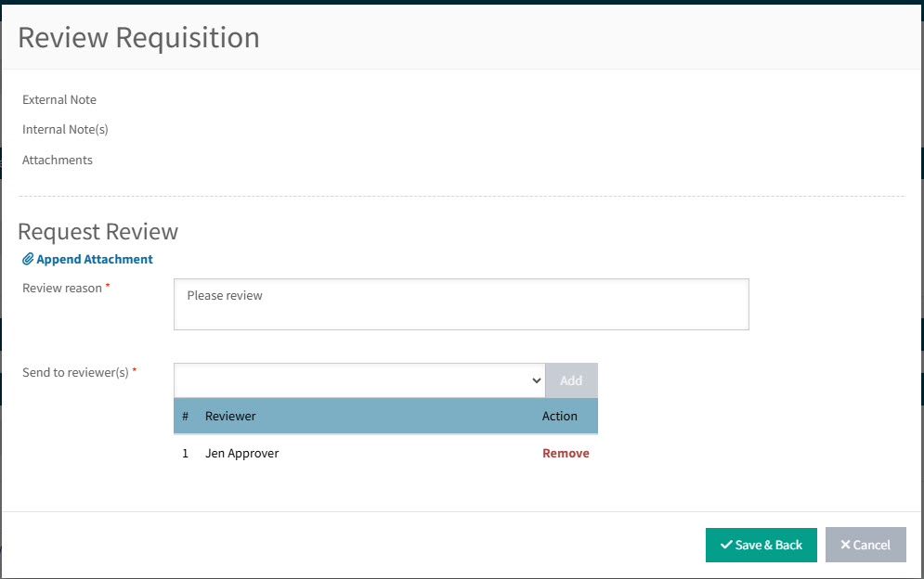Viewport: 924px width, 579px height.
Task: Click the Request Review heading
Action: 98,232
